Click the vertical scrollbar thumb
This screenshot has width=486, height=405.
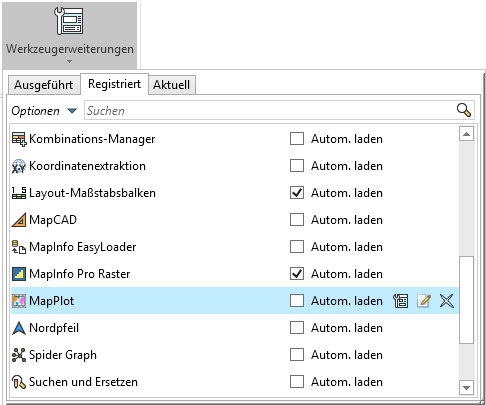tap(466, 299)
